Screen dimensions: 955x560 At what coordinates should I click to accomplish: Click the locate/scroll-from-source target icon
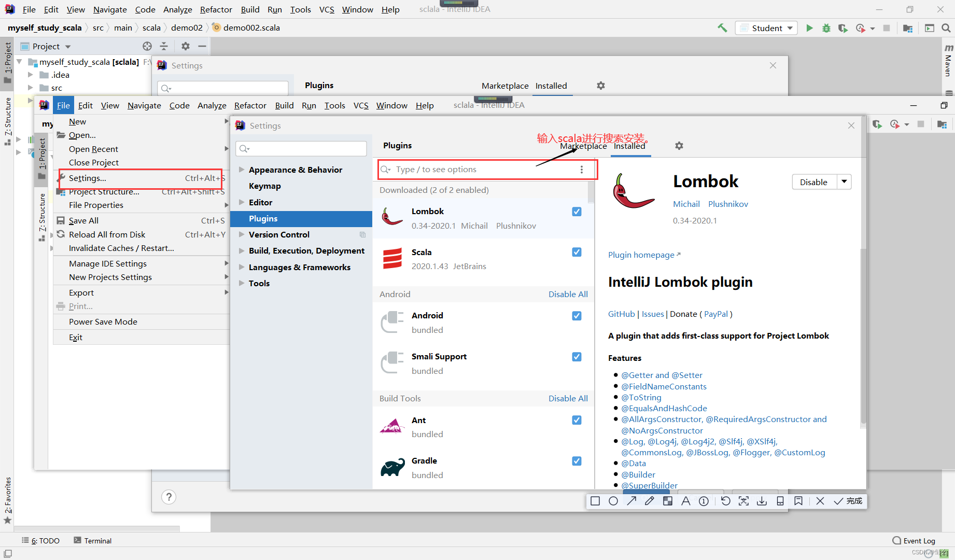[x=147, y=46]
